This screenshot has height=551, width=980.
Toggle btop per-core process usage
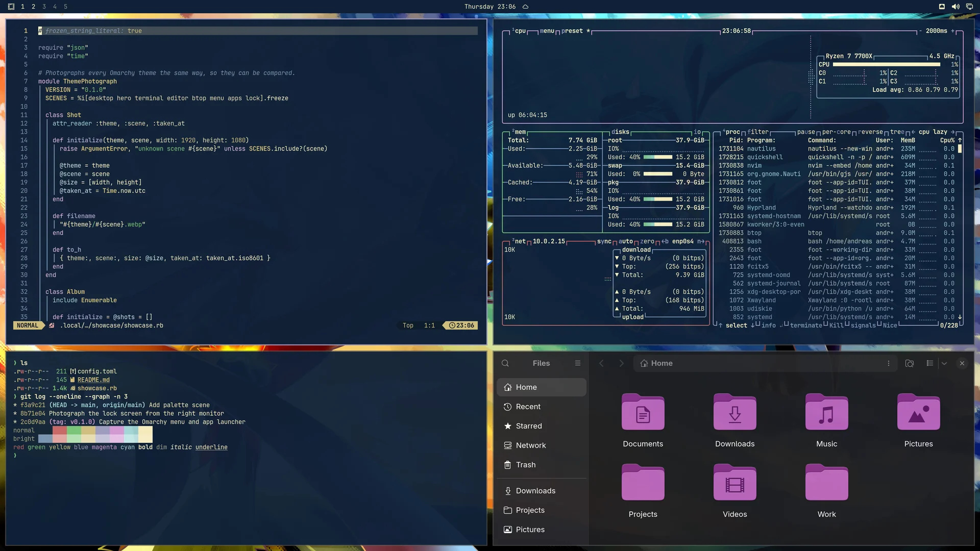tap(837, 132)
